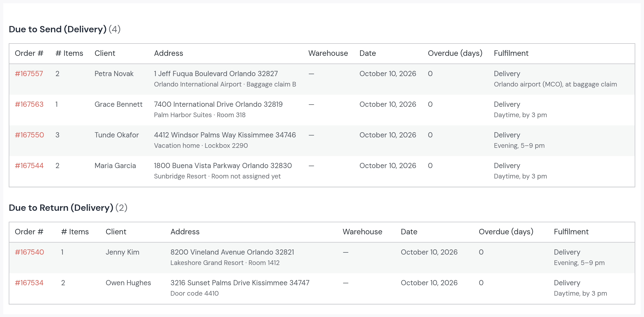This screenshot has height=317, width=644.
Task: Click address 4412 Windsor Palms Way Kissimmee
Action: click(214, 135)
